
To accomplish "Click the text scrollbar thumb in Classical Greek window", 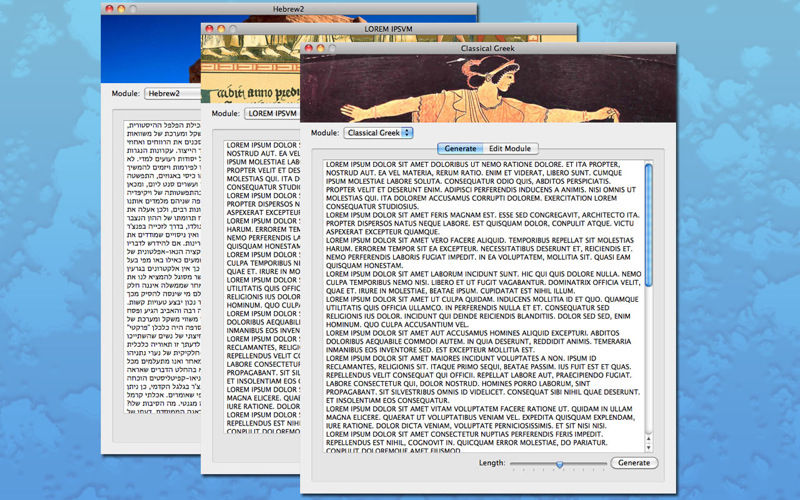I will pyautogui.click(x=648, y=225).
